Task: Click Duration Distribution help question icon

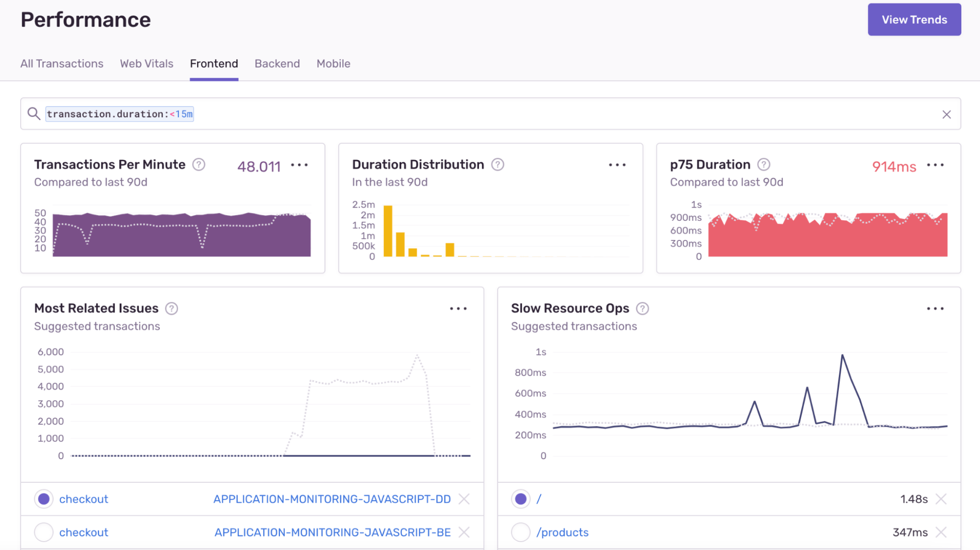Action: click(x=498, y=164)
